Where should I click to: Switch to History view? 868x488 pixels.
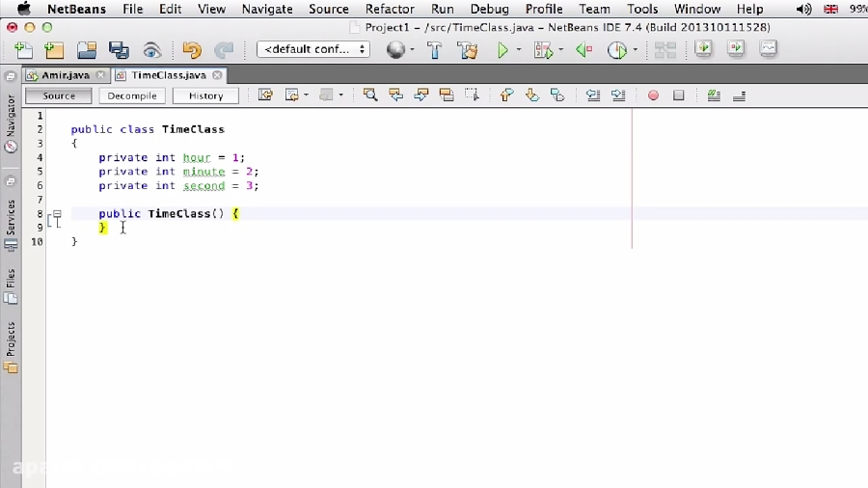click(205, 95)
